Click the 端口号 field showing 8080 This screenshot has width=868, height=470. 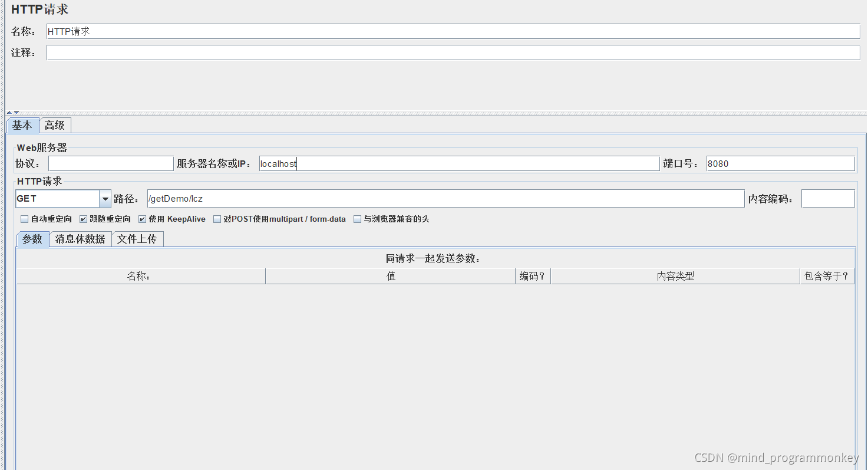pos(780,163)
